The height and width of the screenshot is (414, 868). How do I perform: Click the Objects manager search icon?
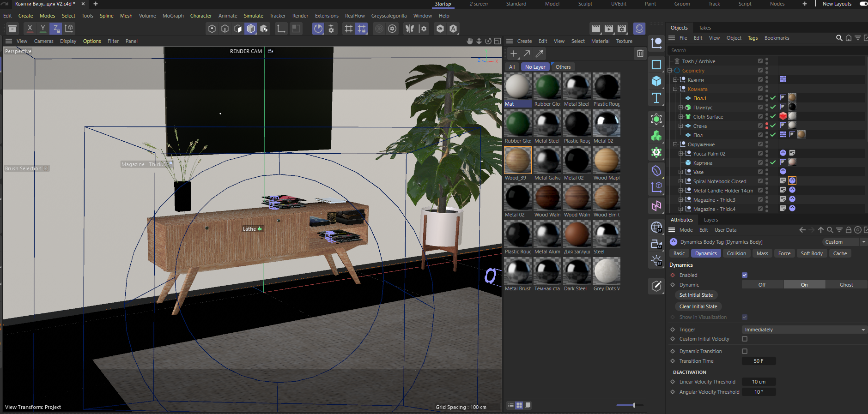click(839, 38)
